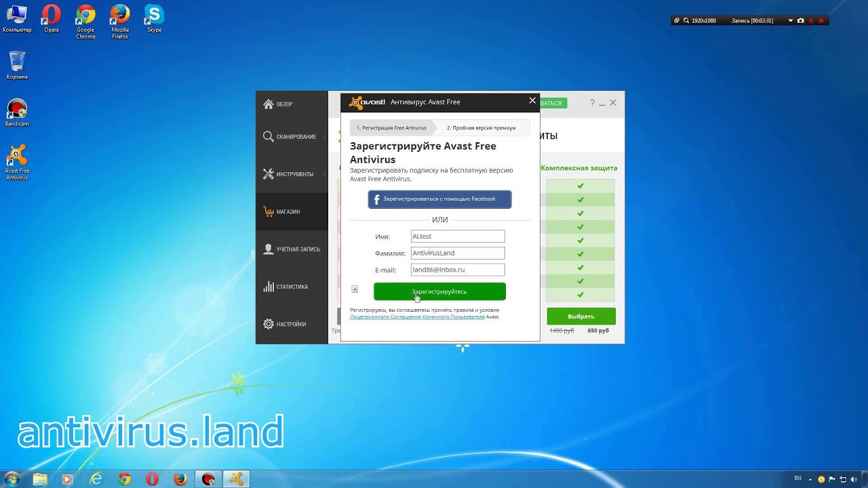The image size is (868, 488).
Task: Open the Магазин cart section
Action: click(292, 211)
